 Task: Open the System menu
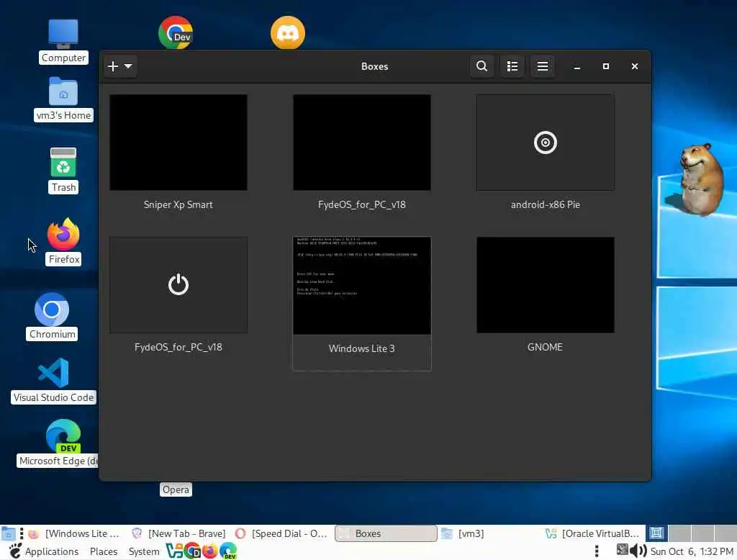144,551
